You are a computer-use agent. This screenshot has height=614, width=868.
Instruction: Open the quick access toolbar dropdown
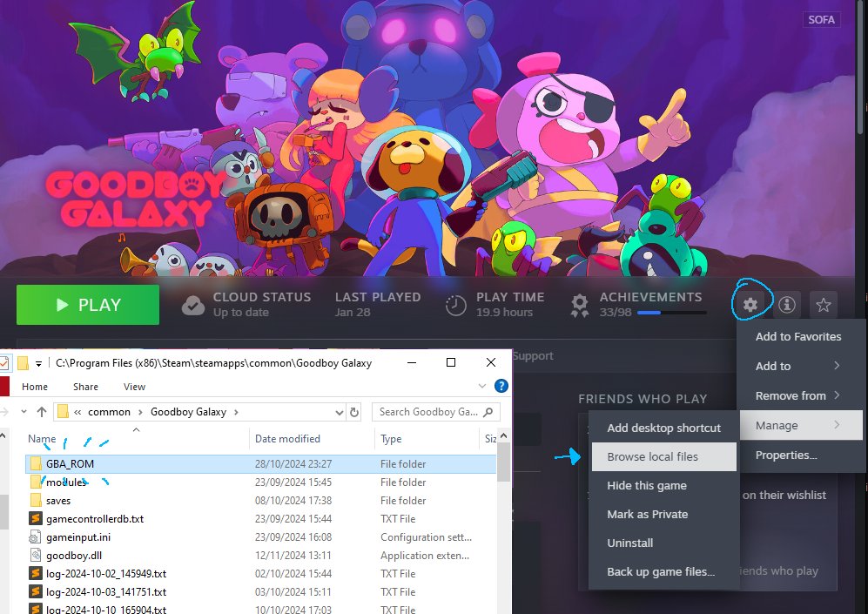coord(38,364)
